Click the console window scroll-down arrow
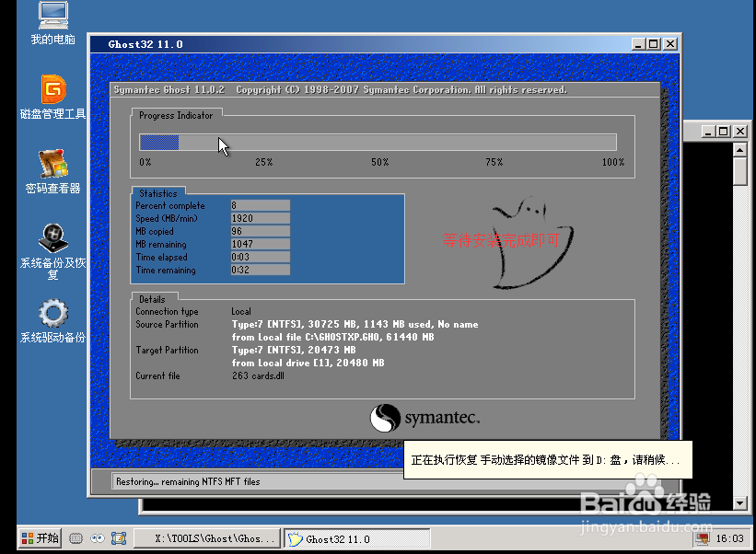 [740, 503]
